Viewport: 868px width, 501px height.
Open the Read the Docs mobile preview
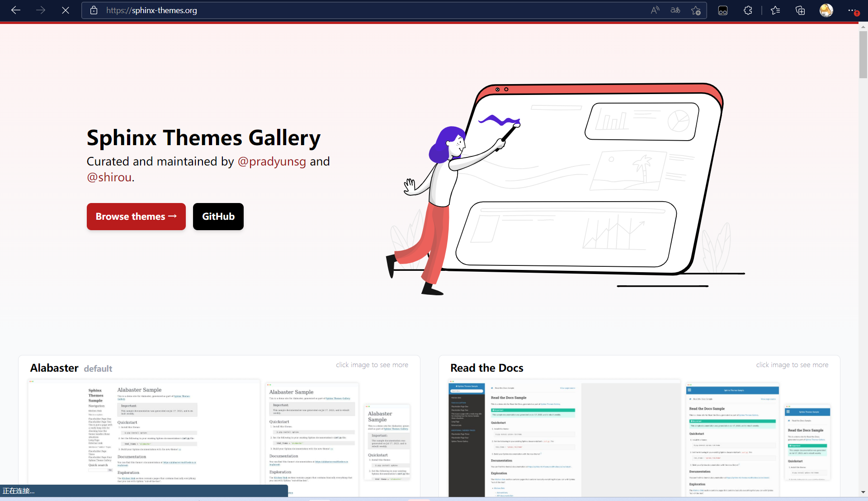click(808, 442)
